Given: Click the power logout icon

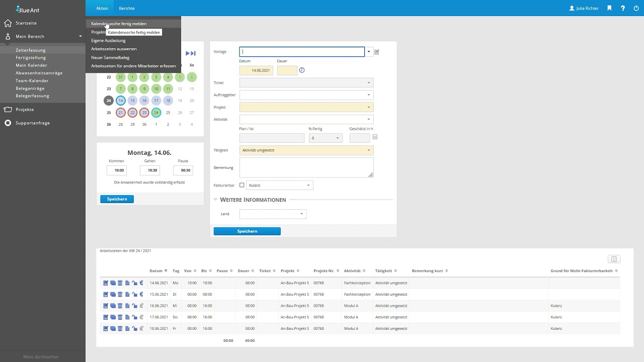Looking at the screenshot, I should pos(636,8).
